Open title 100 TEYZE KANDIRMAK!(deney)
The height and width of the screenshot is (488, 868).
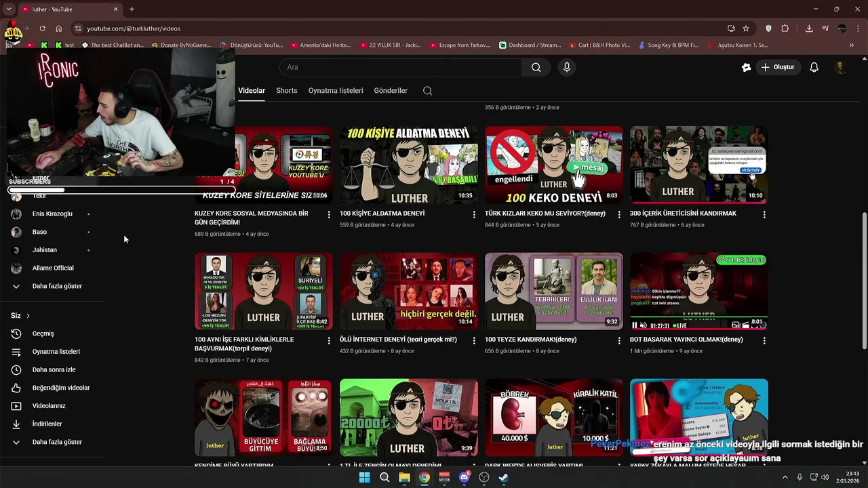530,340
